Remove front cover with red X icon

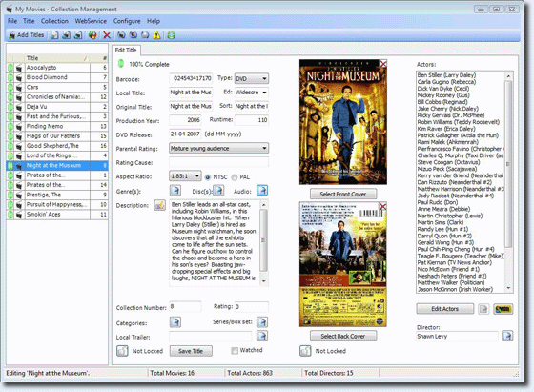[x=383, y=64]
